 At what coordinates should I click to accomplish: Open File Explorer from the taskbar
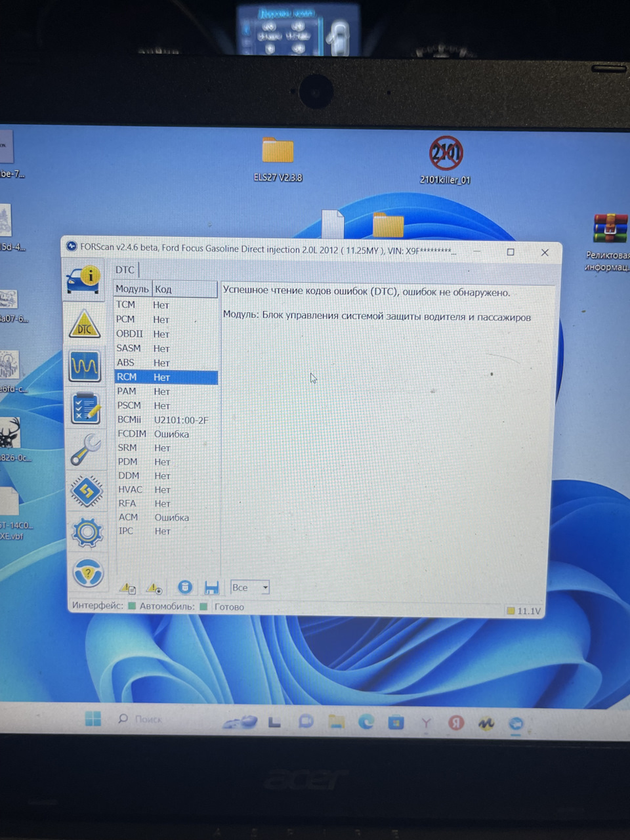click(336, 722)
